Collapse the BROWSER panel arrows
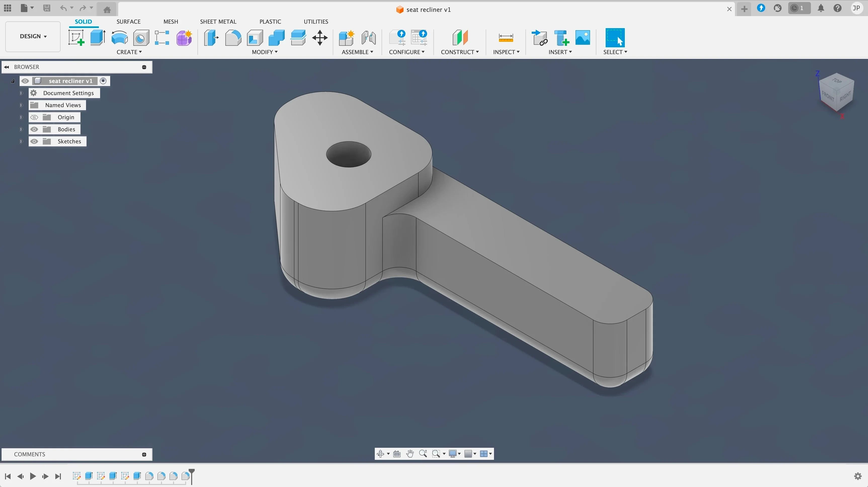 click(6, 67)
